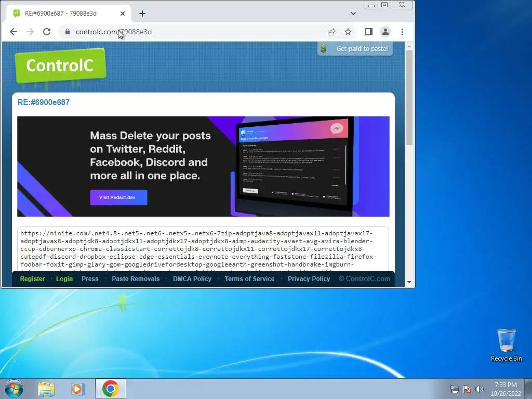Select the RE:#6900e687 - 79088e3d tab
This screenshot has width=532, height=399.
point(68,14)
